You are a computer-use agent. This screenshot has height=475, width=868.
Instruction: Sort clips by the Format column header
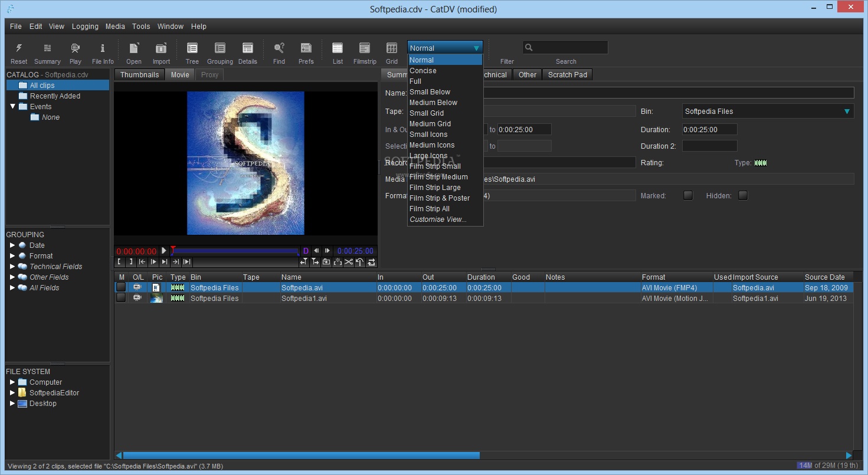676,277
